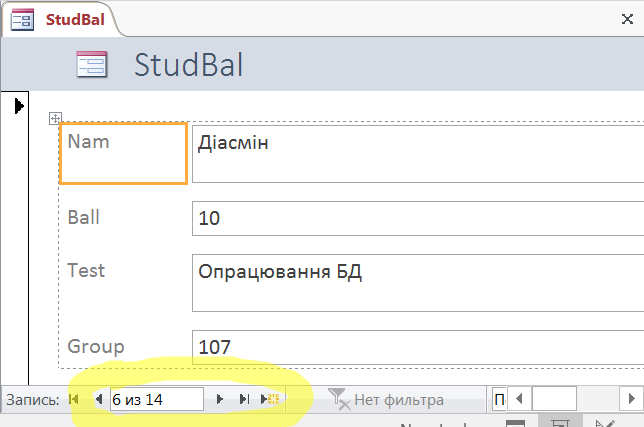The width and height of the screenshot is (644, 427).
Task: Jump to the last record
Action: click(x=244, y=400)
